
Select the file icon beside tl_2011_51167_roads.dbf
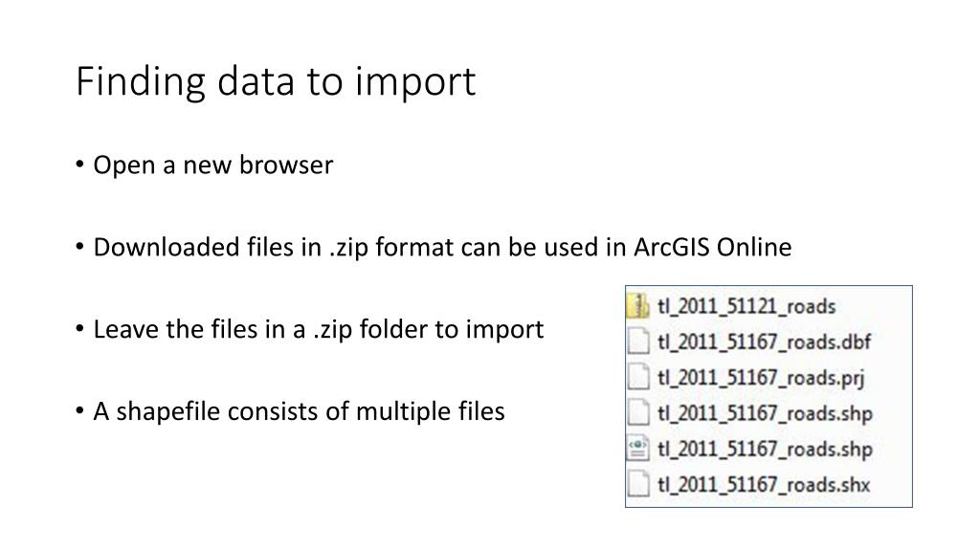click(x=637, y=342)
